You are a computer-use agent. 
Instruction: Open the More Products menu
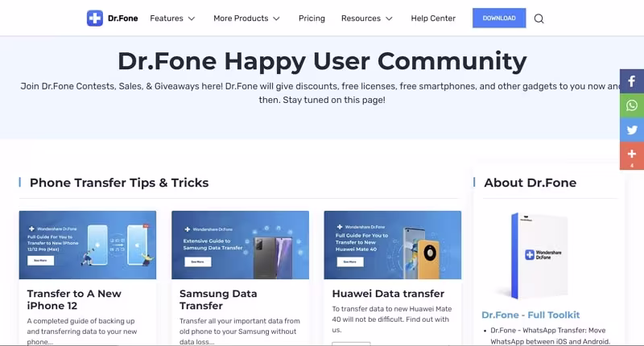[x=241, y=18]
